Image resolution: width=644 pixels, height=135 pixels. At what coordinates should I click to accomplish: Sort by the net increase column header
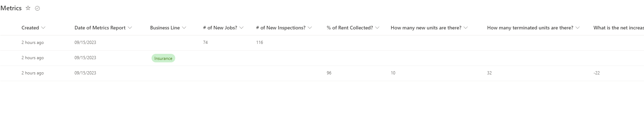pyautogui.click(x=619, y=28)
